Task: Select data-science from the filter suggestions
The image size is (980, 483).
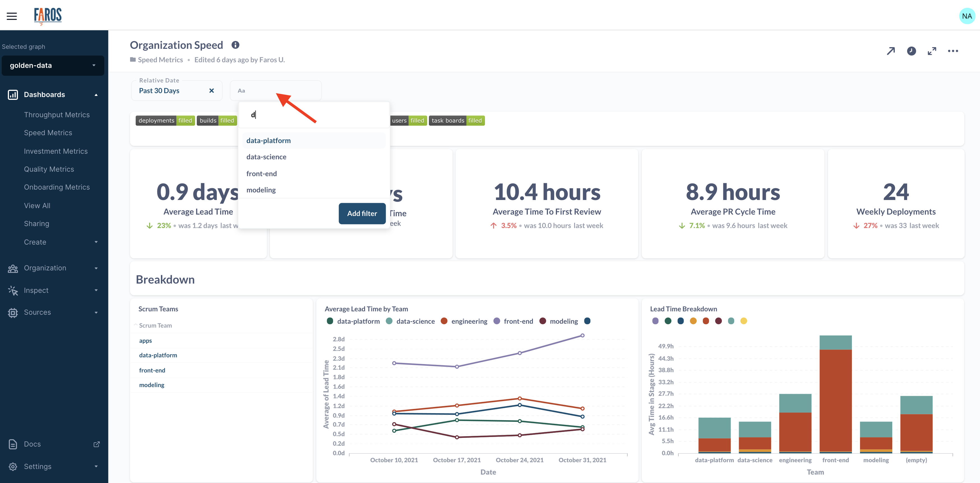Action: [266, 157]
